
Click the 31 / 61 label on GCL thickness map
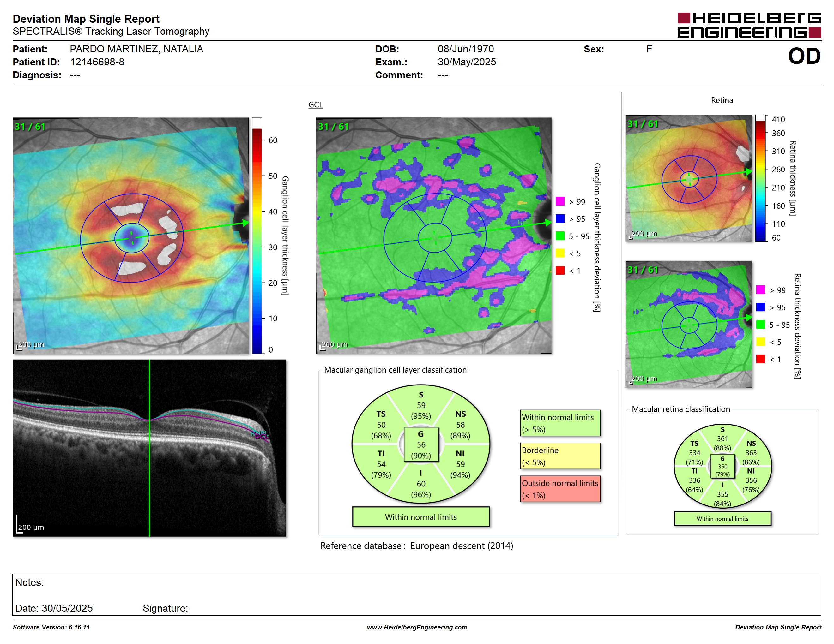click(x=30, y=127)
